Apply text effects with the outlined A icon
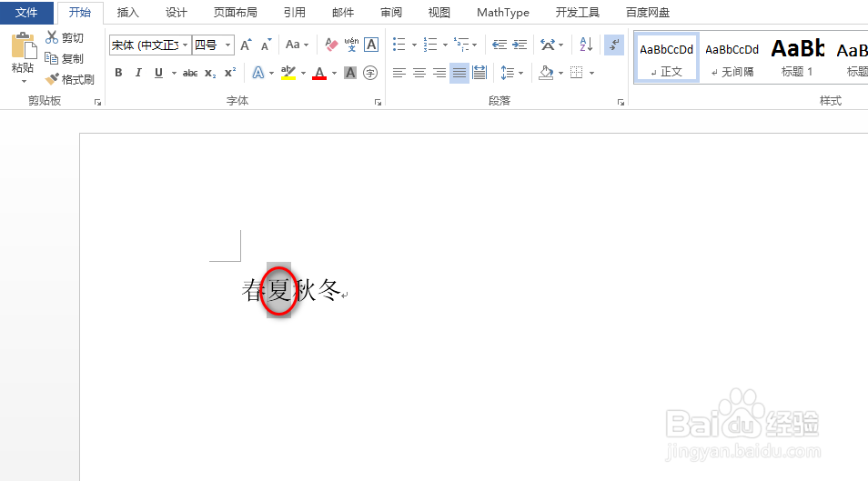 point(258,73)
